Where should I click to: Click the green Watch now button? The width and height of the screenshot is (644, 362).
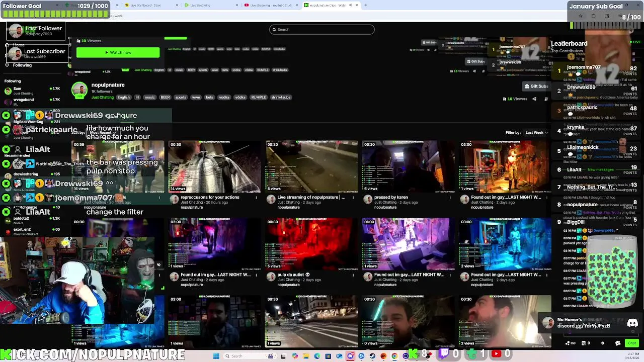click(x=118, y=52)
